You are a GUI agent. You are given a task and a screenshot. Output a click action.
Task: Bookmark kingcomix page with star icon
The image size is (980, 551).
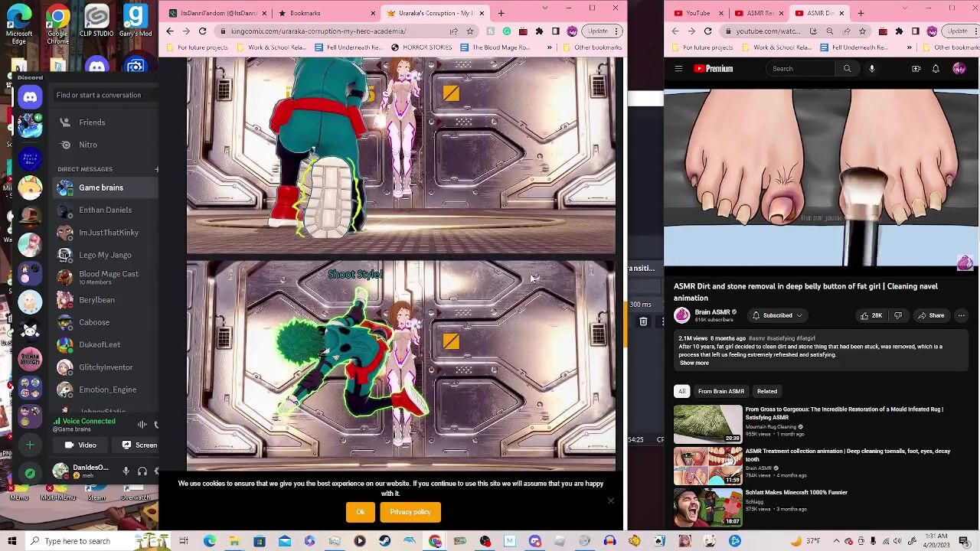coord(470,31)
